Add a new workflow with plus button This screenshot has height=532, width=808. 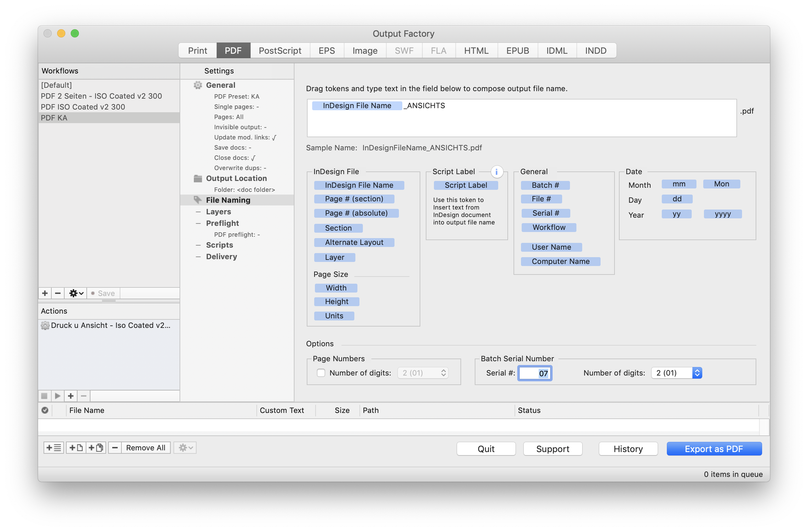(x=45, y=293)
